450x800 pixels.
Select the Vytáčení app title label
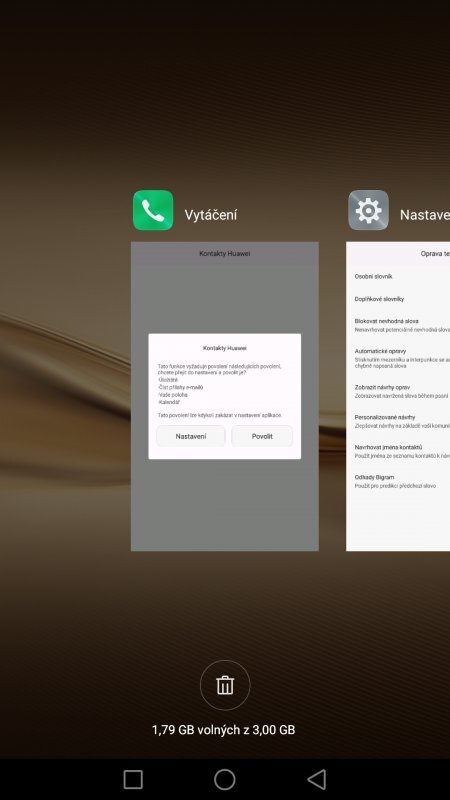[211, 215]
